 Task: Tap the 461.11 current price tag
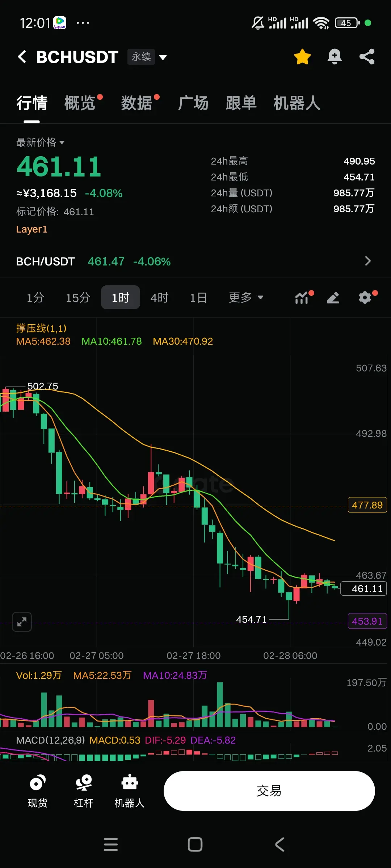(x=364, y=588)
